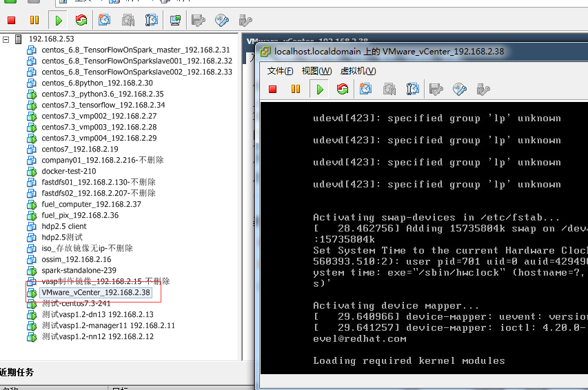
Task: Select centos7_192.168.2.19 VM
Action: pyautogui.click(x=80, y=150)
